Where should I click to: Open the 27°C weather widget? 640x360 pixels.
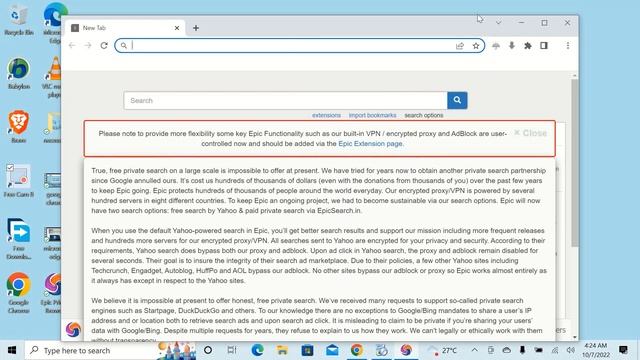pyautogui.click(x=443, y=350)
